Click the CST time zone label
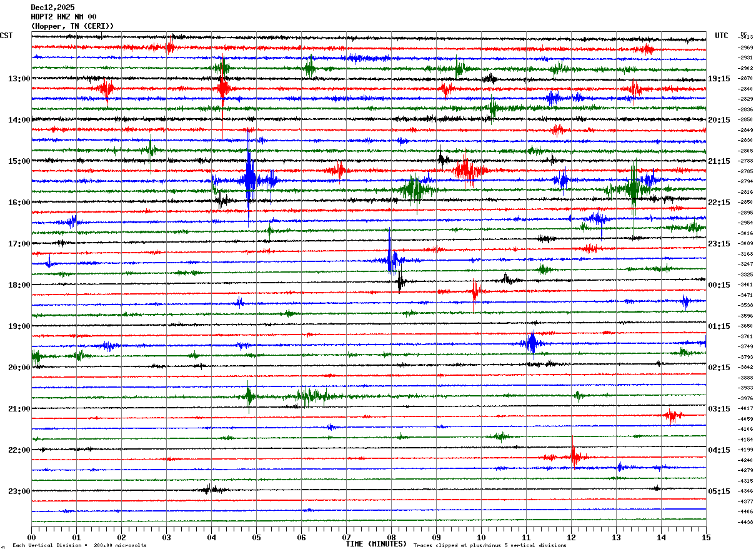Screen dimensions: 756x554 click(6, 36)
